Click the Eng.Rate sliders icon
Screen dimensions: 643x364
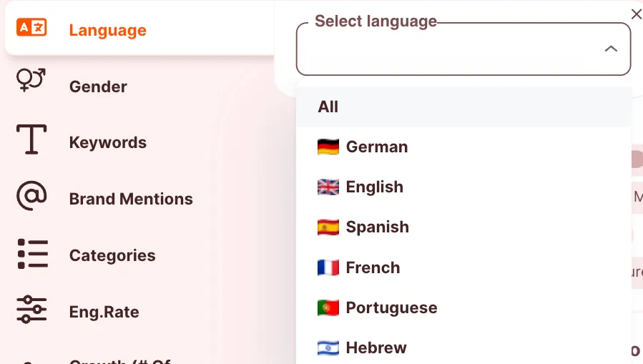(x=31, y=310)
